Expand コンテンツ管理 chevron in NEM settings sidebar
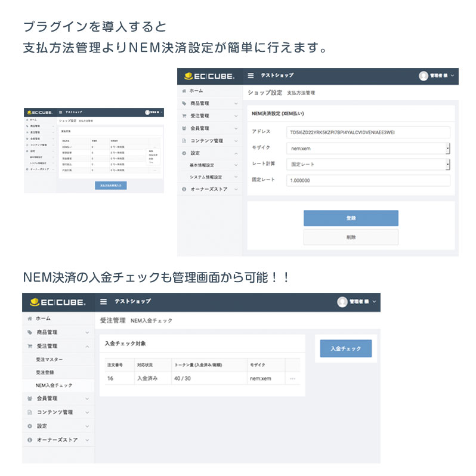 pos(236,141)
